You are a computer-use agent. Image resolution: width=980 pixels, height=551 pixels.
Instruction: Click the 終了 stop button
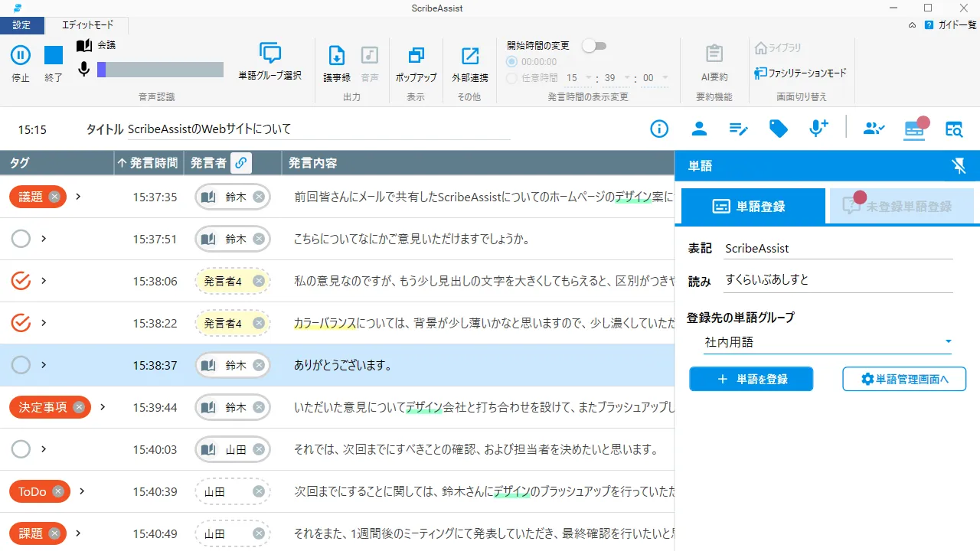[54, 55]
